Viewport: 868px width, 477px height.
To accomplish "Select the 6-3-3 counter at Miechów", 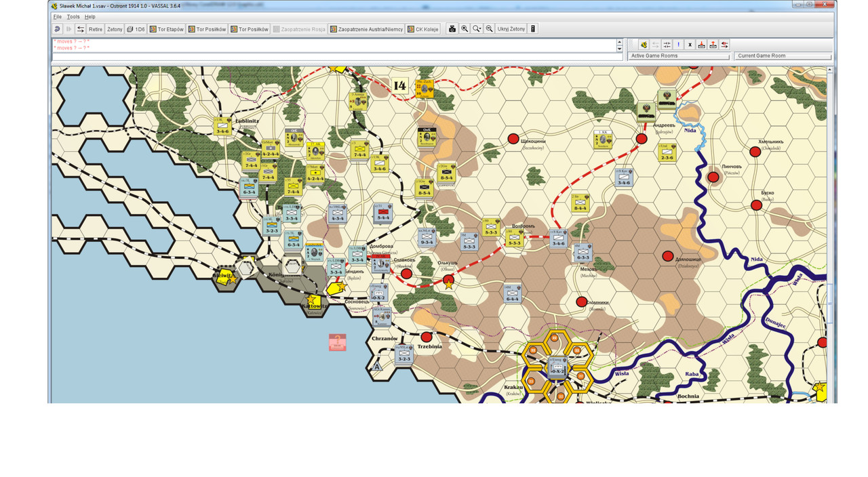I will pos(583,253).
